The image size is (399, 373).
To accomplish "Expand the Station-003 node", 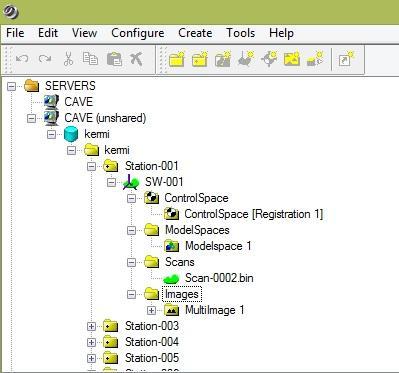I will tap(91, 326).
